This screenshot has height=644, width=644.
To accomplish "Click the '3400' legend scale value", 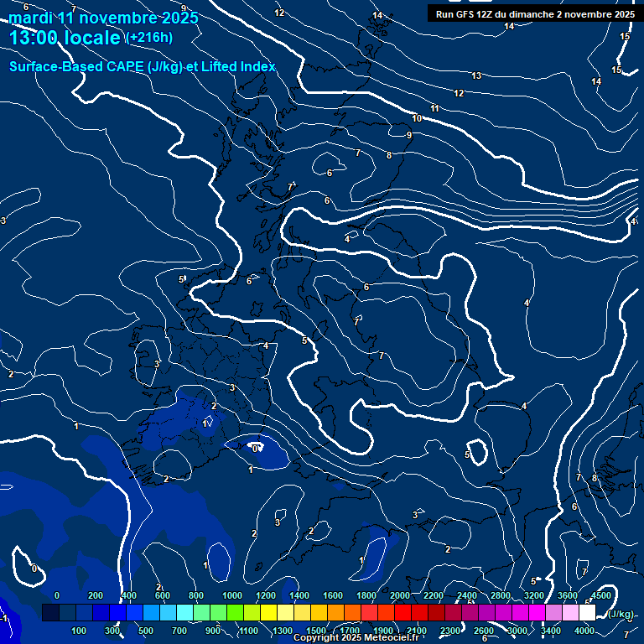I will click(x=550, y=631).
